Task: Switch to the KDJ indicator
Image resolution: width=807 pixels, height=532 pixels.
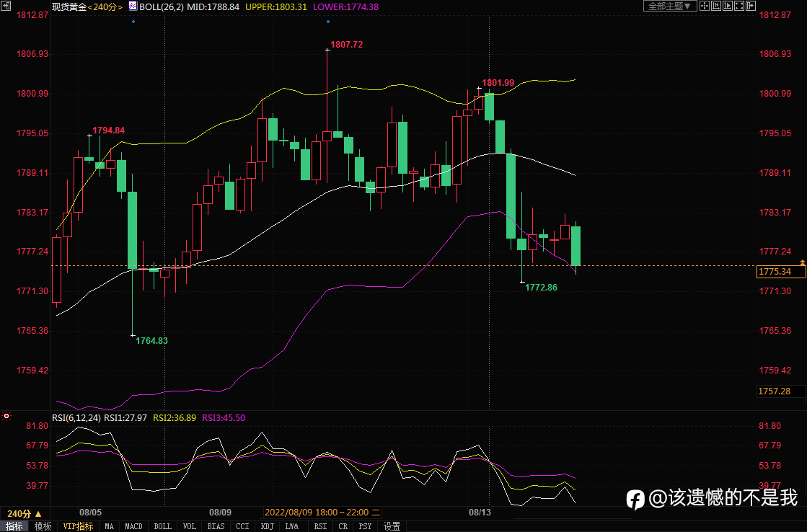Action: (x=267, y=526)
